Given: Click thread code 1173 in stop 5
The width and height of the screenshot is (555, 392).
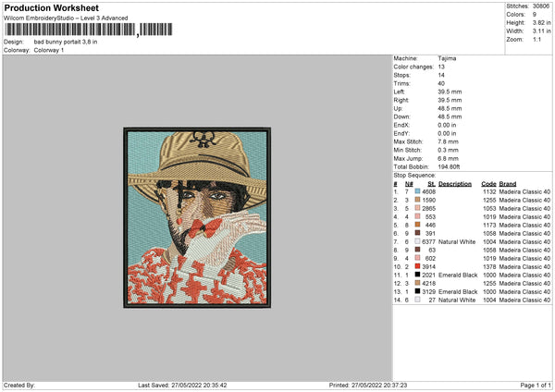Looking at the screenshot, I should pyautogui.click(x=489, y=225).
